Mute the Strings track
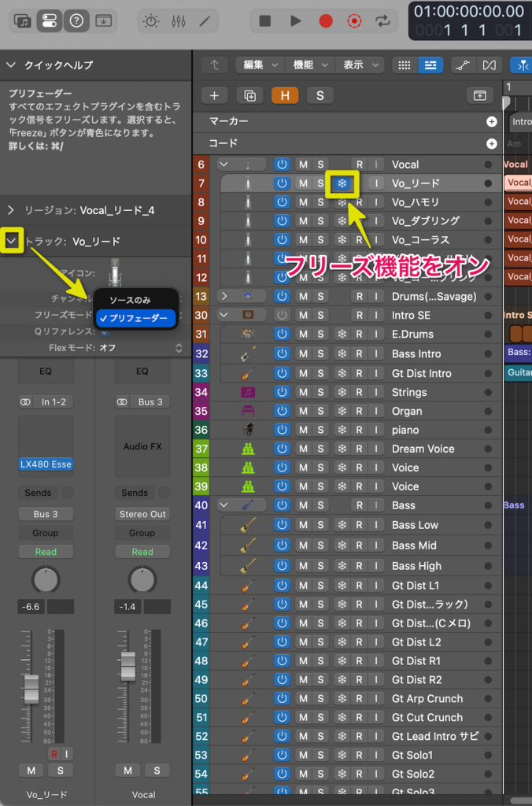 coord(302,392)
